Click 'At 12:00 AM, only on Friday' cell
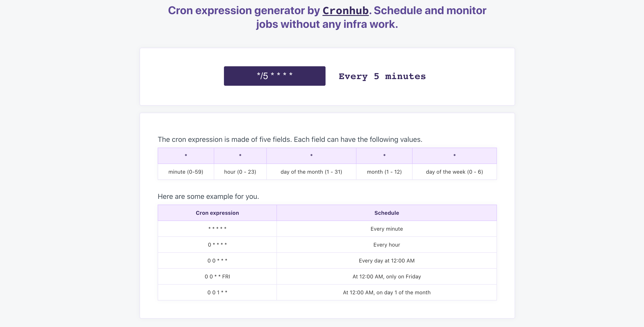Screen dimensions: 644x327 click(386, 276)
